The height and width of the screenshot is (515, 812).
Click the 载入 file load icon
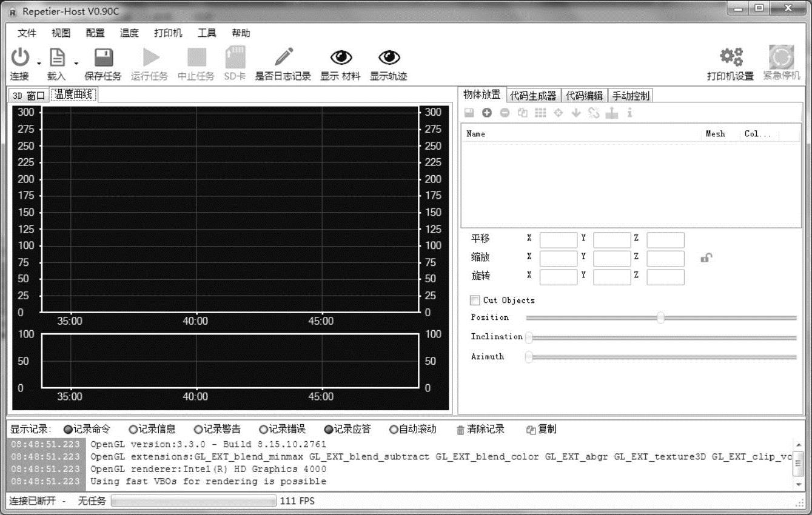click(x=57, y=58)
